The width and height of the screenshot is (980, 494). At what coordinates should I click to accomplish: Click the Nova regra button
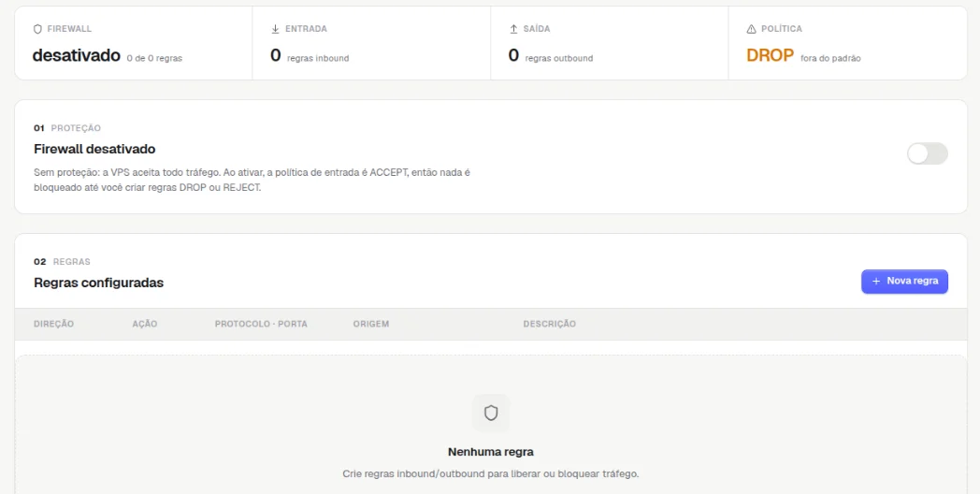point(904,282)
